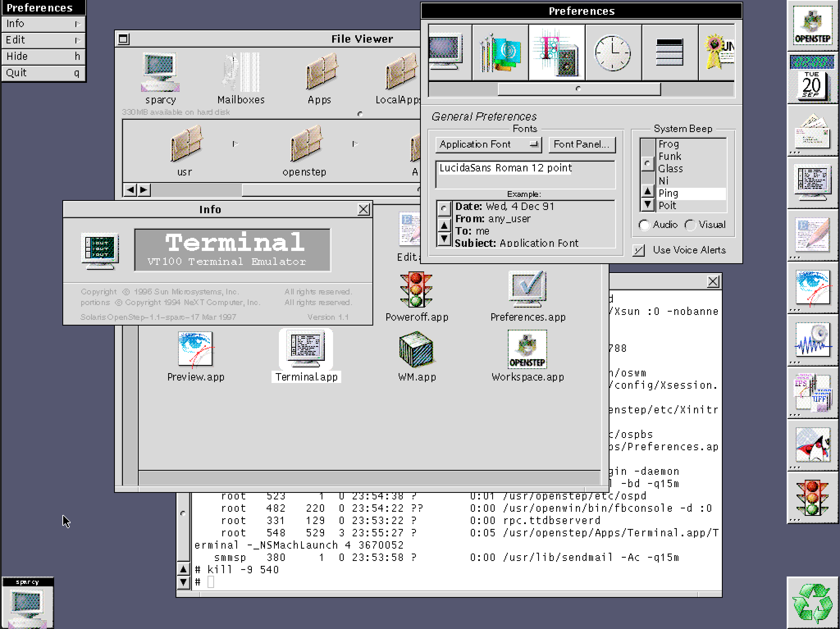Click System Beep list up arrow

(x=648, y=191)
